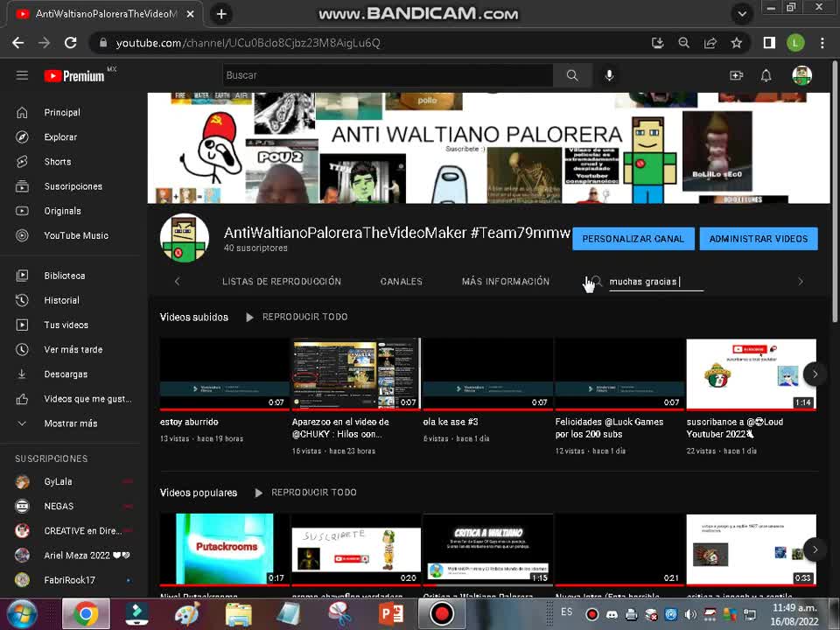840x630 pixels.
Task: Click Administrar videos button
Action: click(759, 239)
